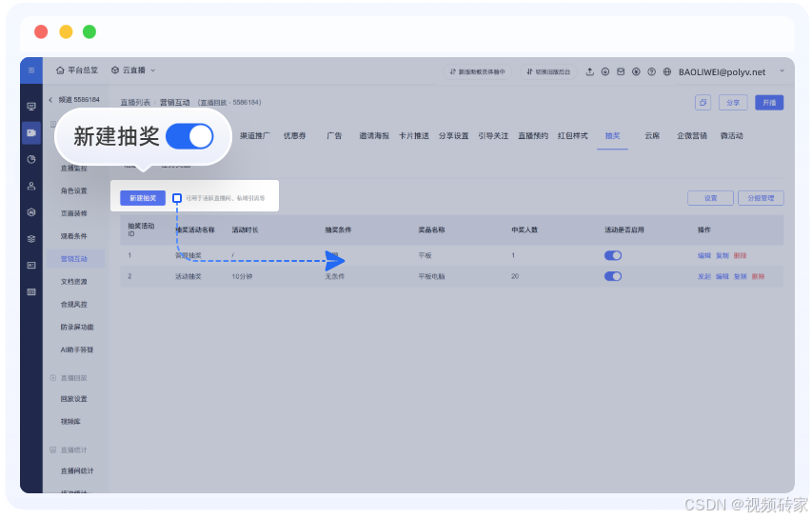Click the 分享 button
The height and width of the screenshot is (519, 812).
pyautogui.click(x=733, y=103)
